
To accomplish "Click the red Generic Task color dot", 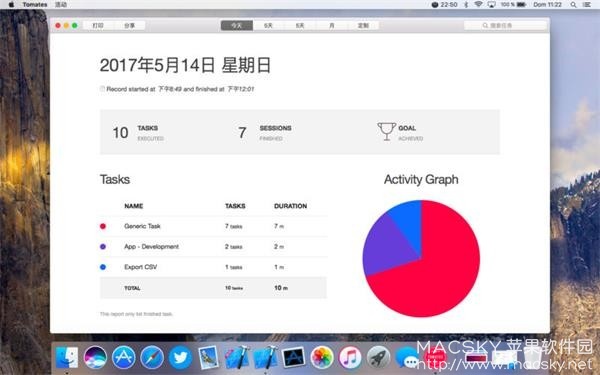I will 103,226.
